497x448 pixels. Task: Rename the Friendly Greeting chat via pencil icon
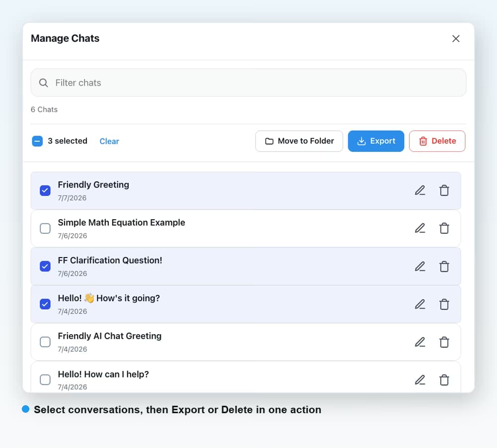pos(420,190)
